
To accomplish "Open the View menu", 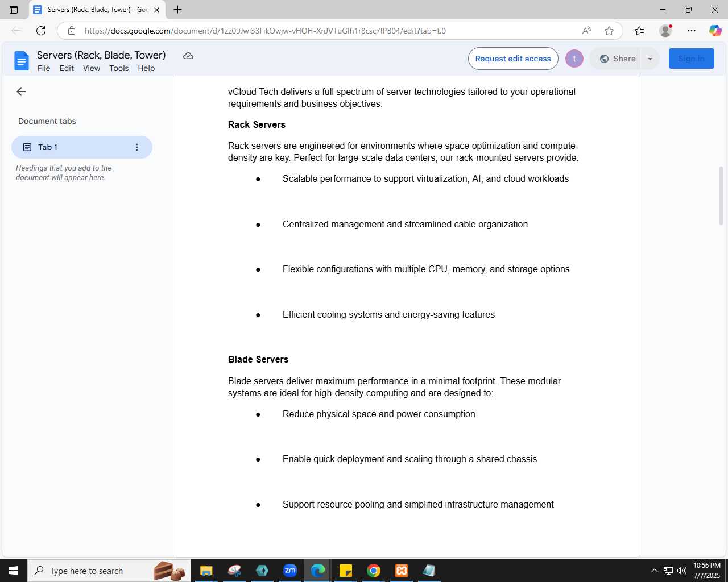I will coord(92,68).
